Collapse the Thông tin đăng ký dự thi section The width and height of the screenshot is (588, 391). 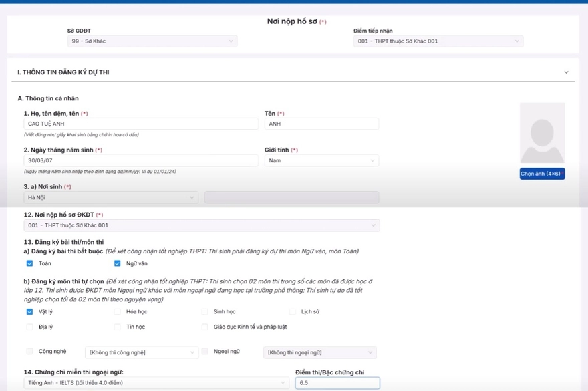click(566, 72)
